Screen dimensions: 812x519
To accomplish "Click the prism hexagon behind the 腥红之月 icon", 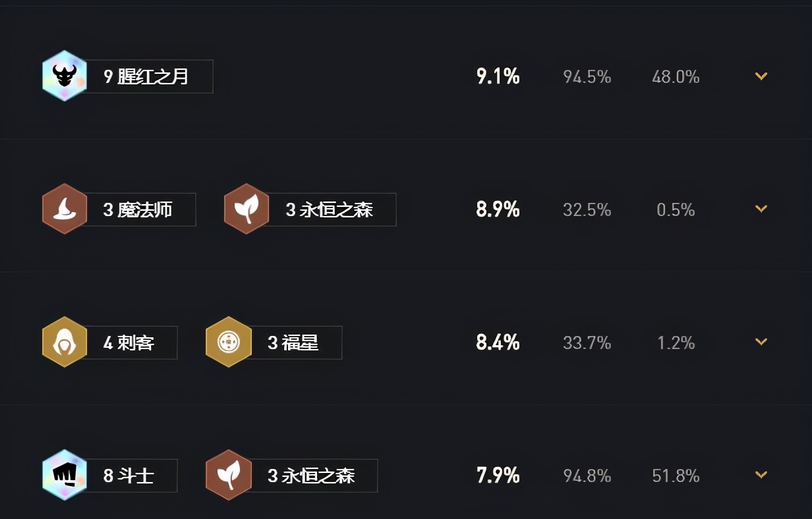I will [x=65, y=76].
